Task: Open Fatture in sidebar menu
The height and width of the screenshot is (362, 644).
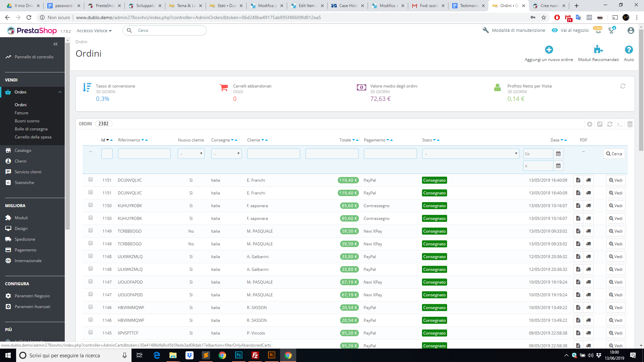Action: pos(21,113)
